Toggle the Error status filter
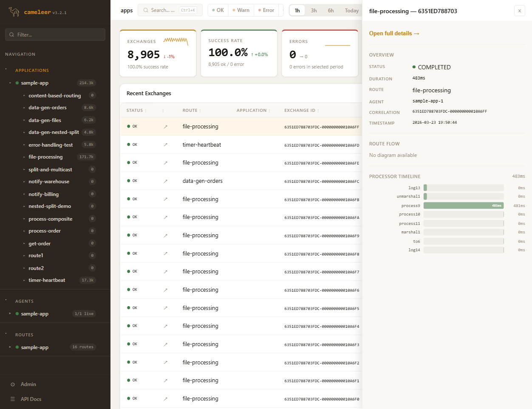Viewport: 532px width, 409px height. point(266,10)
